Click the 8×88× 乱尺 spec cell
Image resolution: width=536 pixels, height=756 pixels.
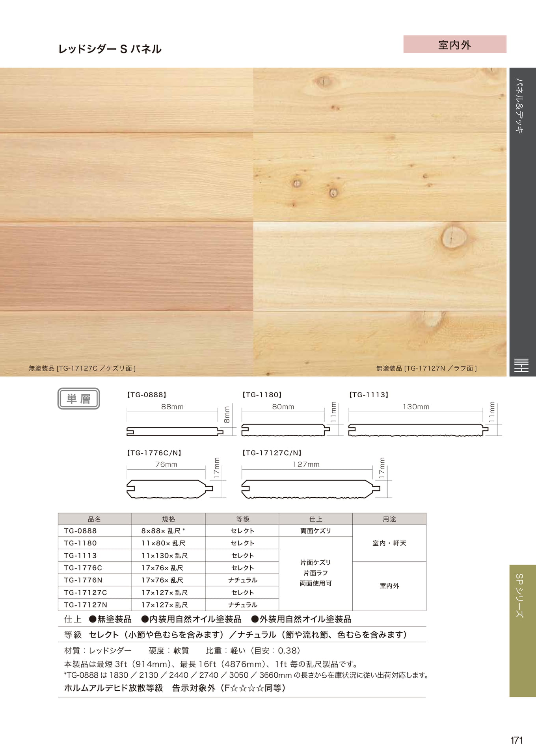(x=168, y=531)
